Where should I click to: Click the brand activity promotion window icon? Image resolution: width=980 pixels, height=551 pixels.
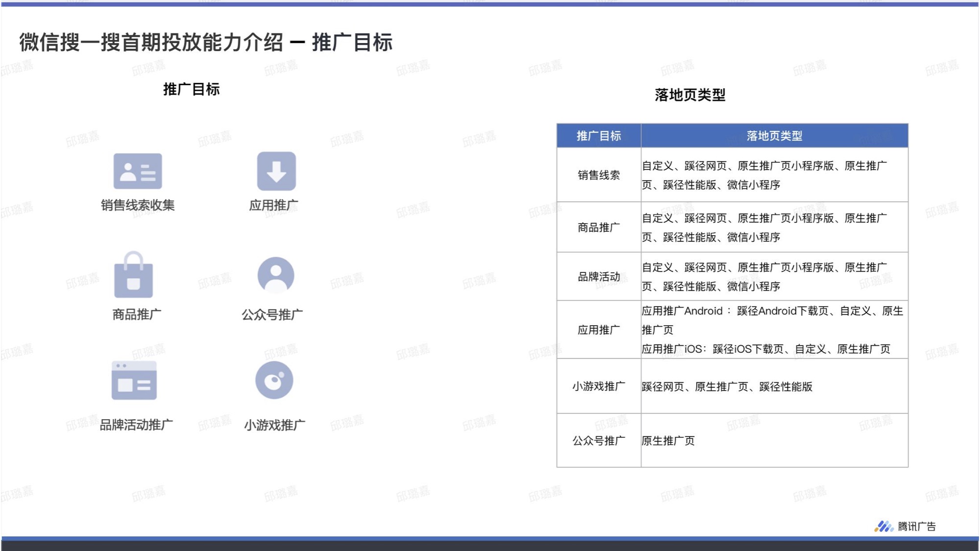(x=134, y=381)
